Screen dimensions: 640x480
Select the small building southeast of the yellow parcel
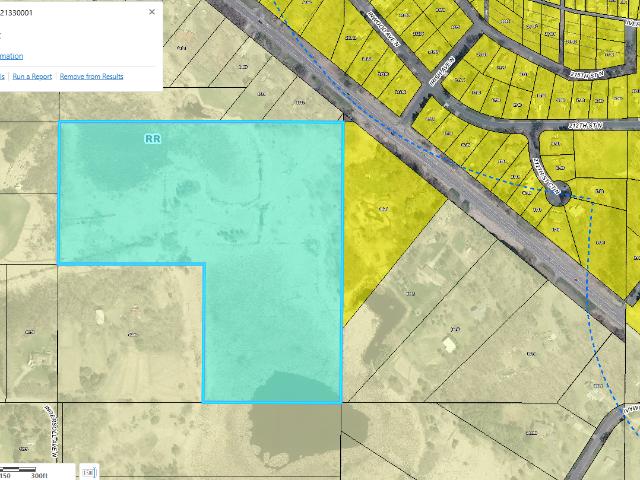(449, 344)
